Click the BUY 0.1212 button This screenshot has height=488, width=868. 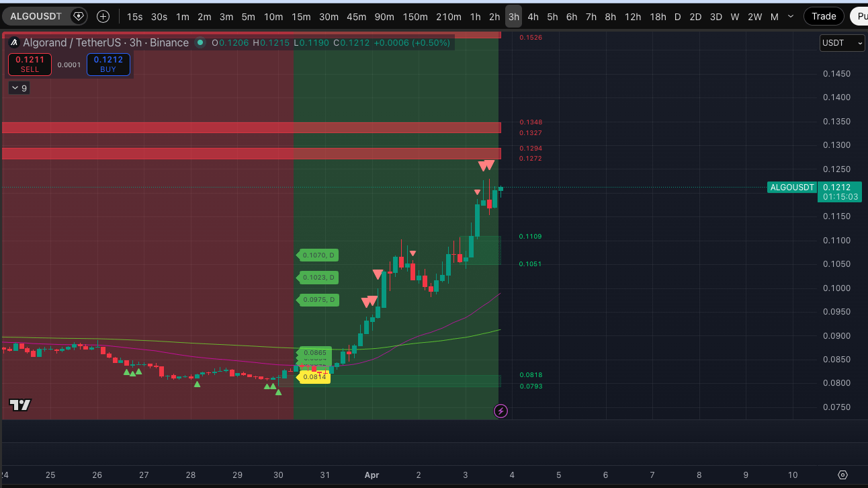pos(108,65)
